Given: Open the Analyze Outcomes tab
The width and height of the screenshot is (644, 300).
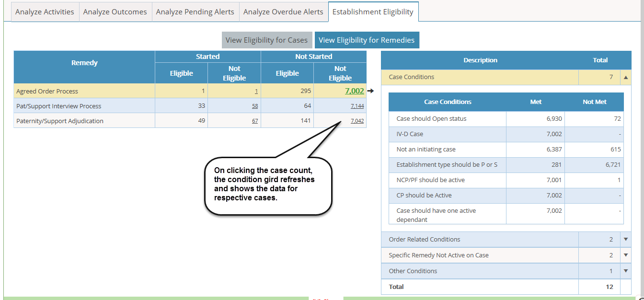Looking at the screenshot, I should click(115, 12).
